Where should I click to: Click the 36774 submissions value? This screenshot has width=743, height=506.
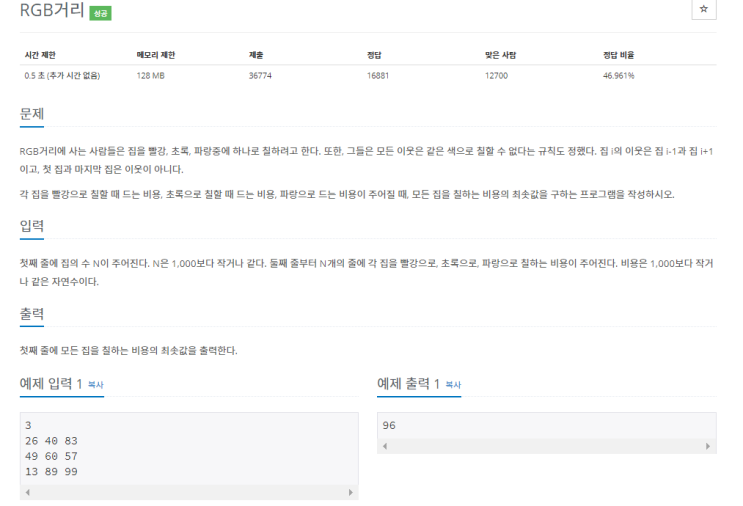pyautogui.click(x=260, y=75)
